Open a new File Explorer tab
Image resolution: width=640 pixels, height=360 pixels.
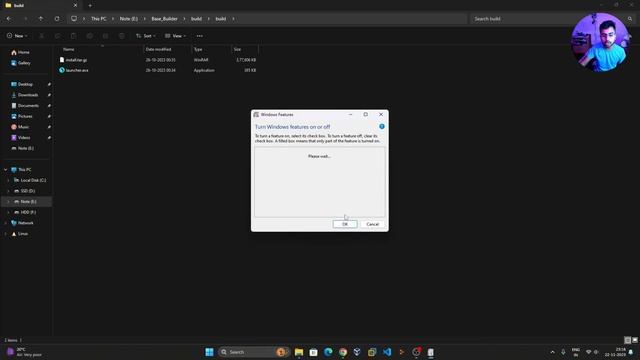(x=90, y=5)
